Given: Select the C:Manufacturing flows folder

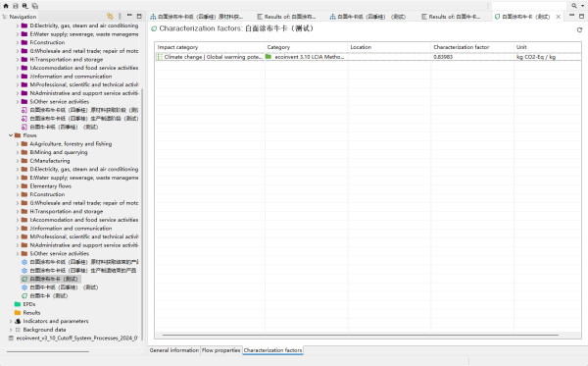Looking at the screenshot, I should 50,161.
